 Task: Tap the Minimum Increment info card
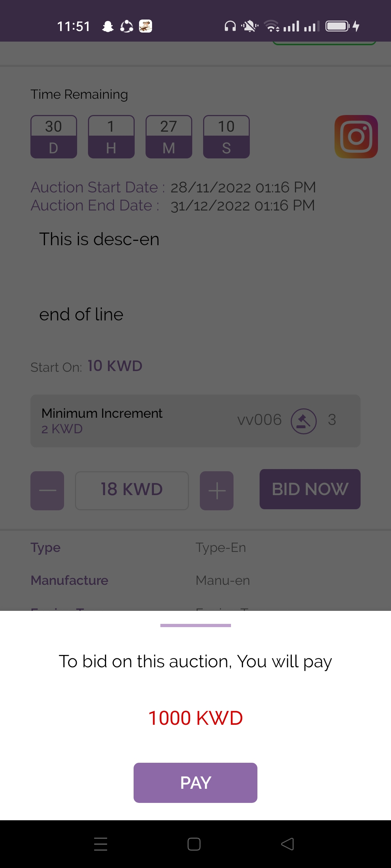(195, 421)
